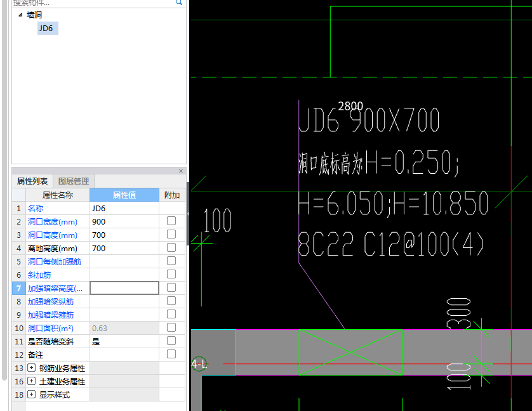Click the 是否随墙变斜 value 是
The width and height of the screenshot is (532, 411).
[124, 341]
